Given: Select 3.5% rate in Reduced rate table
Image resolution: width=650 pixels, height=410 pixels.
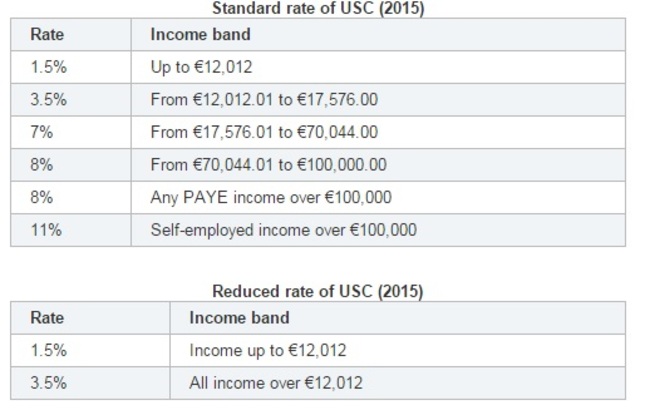Looking at the screenshot, I should click(x=47, y=383).
